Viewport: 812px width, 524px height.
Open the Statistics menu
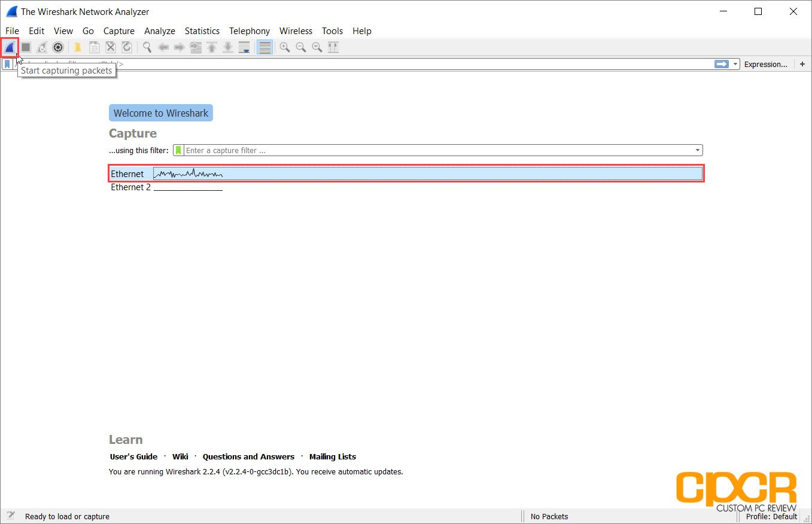coord(202,31)
